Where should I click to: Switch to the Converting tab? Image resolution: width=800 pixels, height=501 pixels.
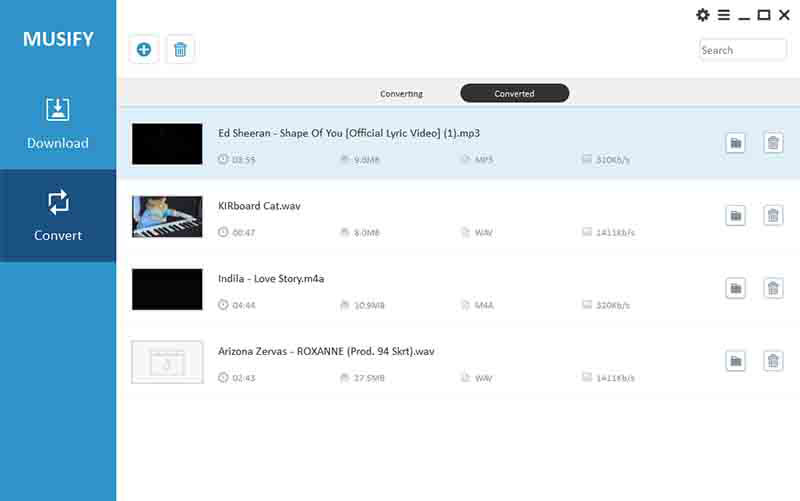tap(401, 94)
